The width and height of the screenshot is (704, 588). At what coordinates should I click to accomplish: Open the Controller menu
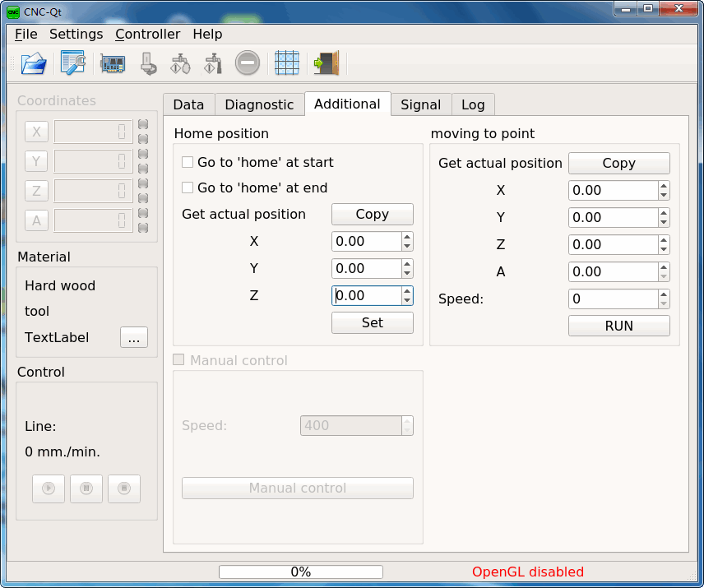(148, 34)
